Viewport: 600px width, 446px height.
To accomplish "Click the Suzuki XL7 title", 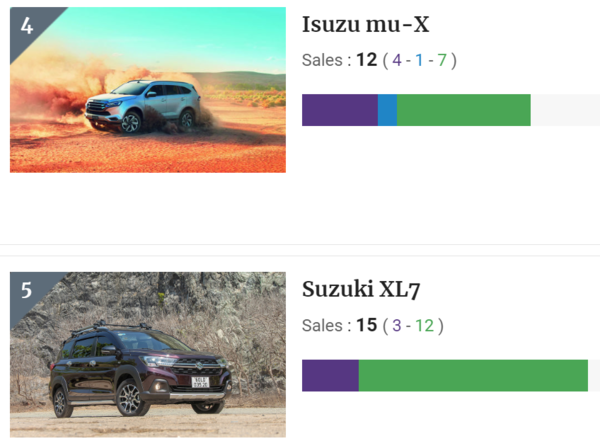I will (361, 290).
